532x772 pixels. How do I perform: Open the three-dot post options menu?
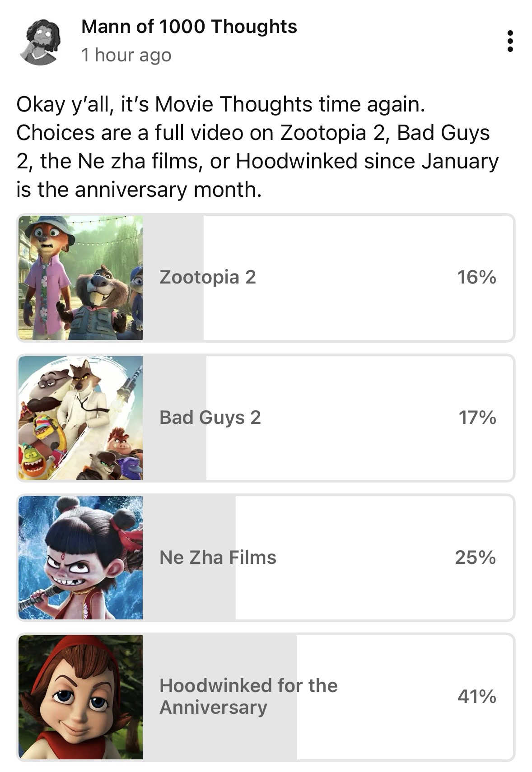point(510,41)
